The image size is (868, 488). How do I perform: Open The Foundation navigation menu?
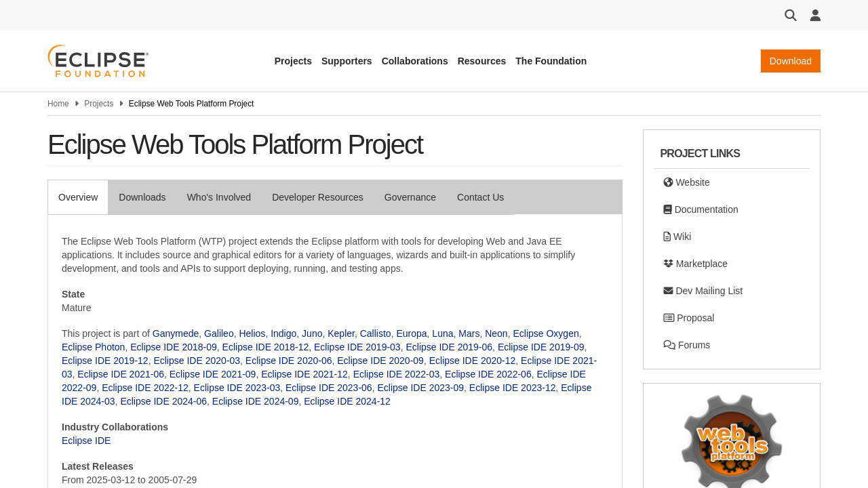point(551,61)
